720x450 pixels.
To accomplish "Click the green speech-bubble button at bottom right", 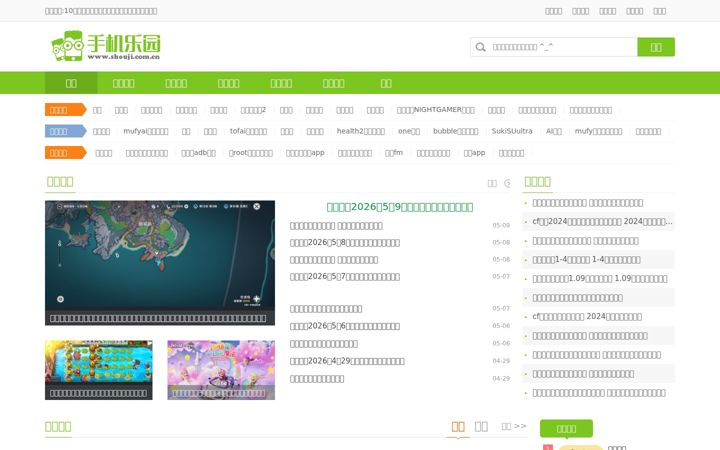I will (x=566, y=429).
